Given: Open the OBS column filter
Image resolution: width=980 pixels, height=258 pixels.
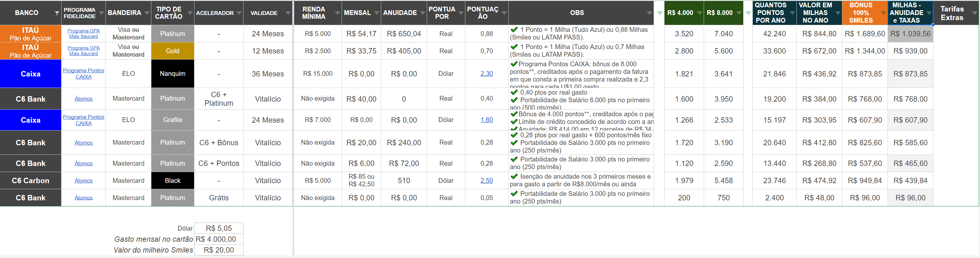Looking at the screenshot, I should [650, 13].
